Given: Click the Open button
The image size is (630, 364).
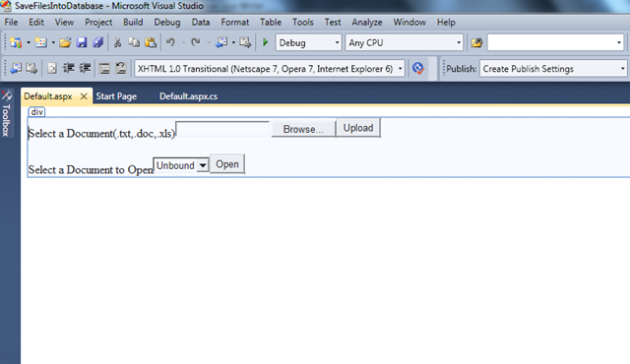Looking at the screenshot, I should [227, 164].
